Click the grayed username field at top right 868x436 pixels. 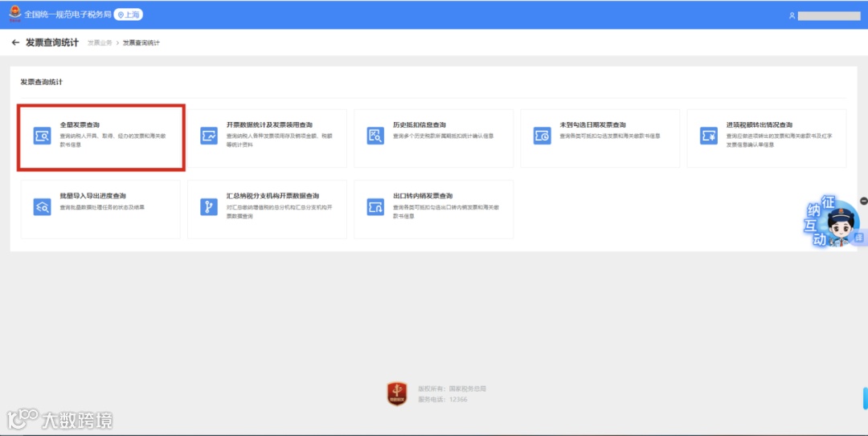(829, 16)
